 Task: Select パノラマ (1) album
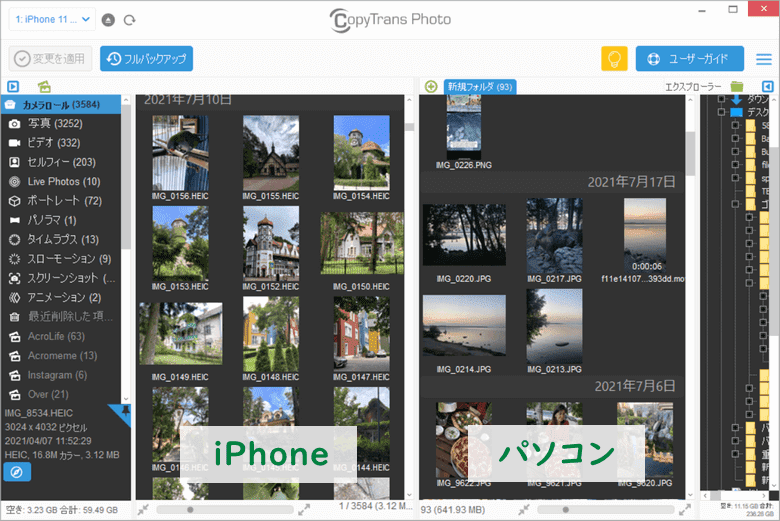pos(61,220)
